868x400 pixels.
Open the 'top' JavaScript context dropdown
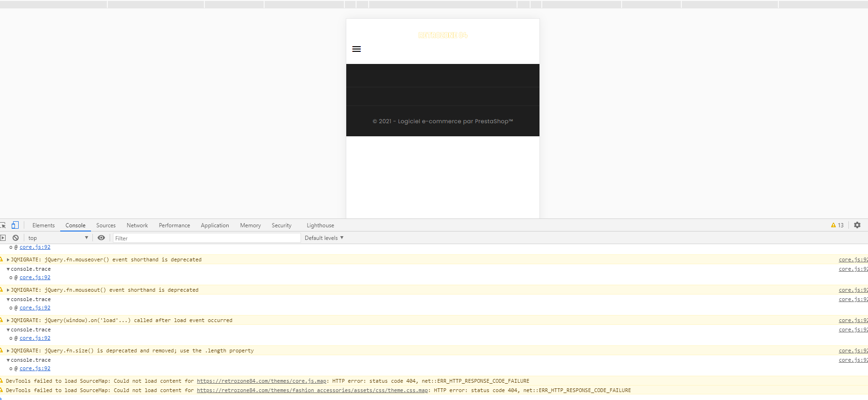[58, 238]
